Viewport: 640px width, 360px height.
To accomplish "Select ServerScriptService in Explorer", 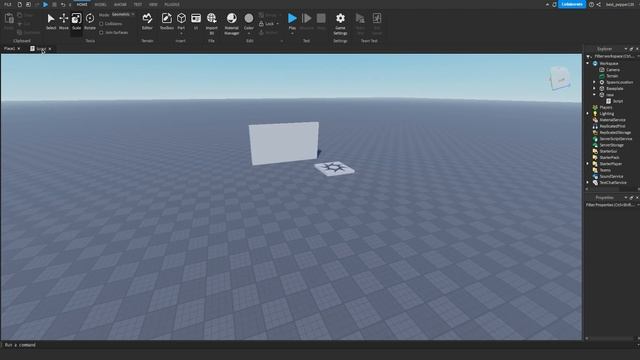I will tap(616, 139).
